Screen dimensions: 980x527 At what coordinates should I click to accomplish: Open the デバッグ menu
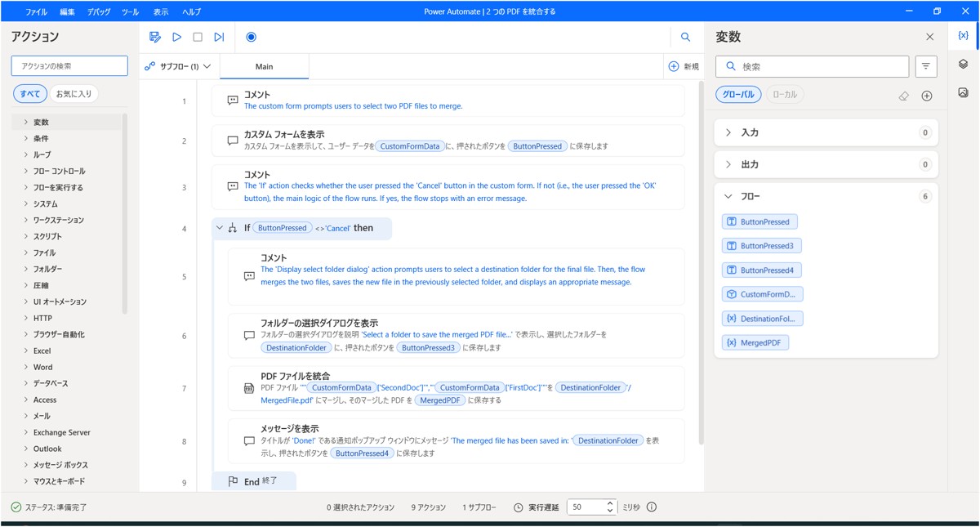[99, 12]
